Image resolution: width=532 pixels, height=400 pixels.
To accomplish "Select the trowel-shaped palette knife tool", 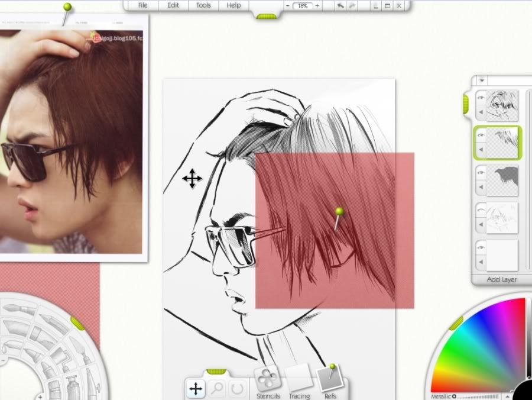I will coord(79,350).
